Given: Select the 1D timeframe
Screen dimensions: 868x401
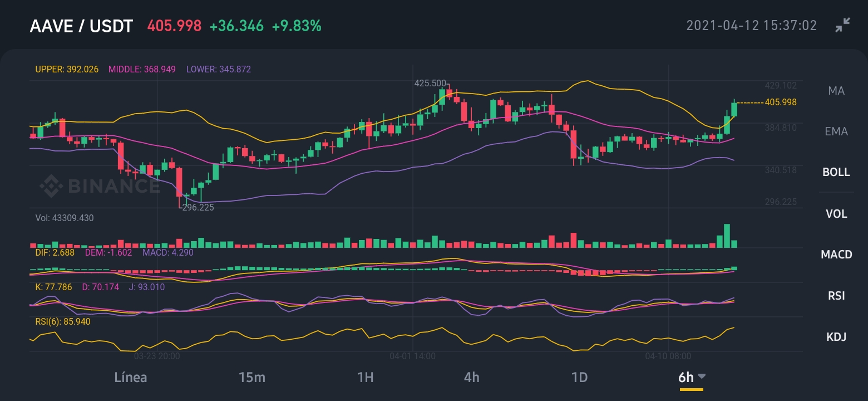Looking at the screenshot, I should point(579,377).
